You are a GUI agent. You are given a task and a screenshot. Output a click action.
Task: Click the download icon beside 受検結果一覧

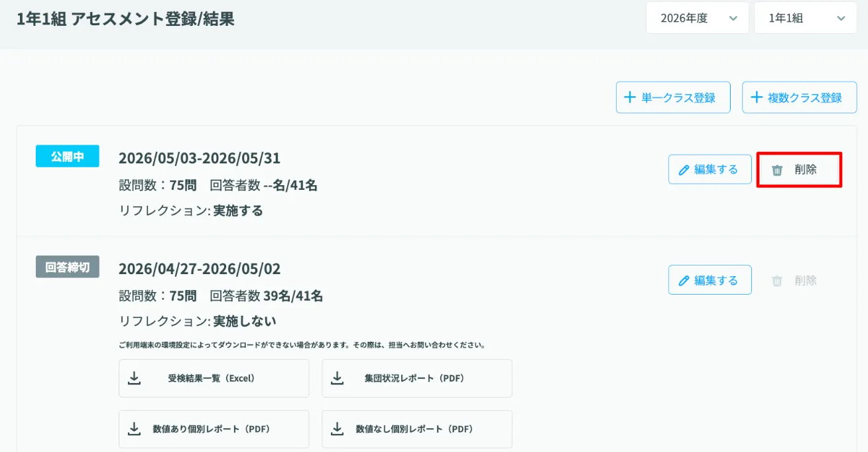point(134,378)
